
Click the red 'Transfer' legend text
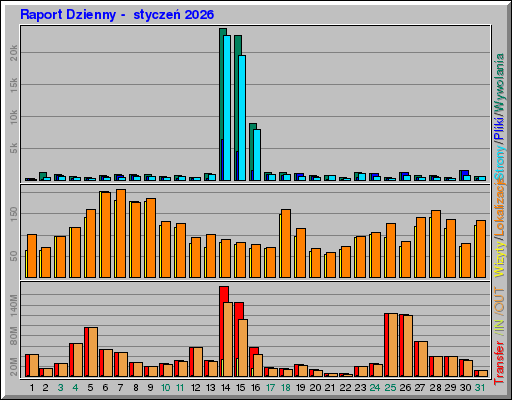tap(499, 363)
